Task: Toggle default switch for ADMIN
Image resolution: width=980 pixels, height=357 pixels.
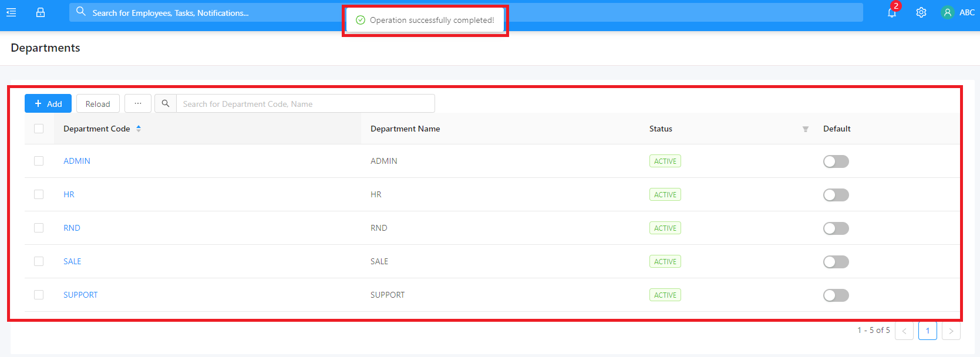Action: pyautogui.click(x=836, y=161)
